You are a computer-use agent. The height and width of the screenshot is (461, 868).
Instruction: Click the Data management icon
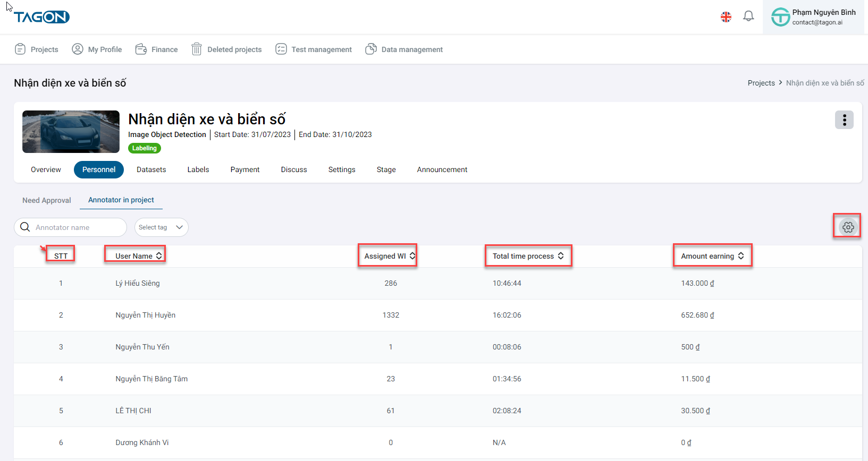[371, 49]
